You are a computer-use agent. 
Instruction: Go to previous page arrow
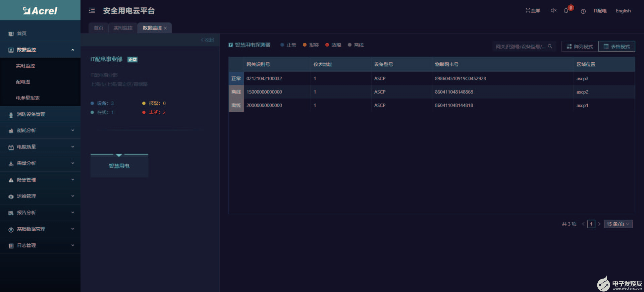[x=583, y=224]
